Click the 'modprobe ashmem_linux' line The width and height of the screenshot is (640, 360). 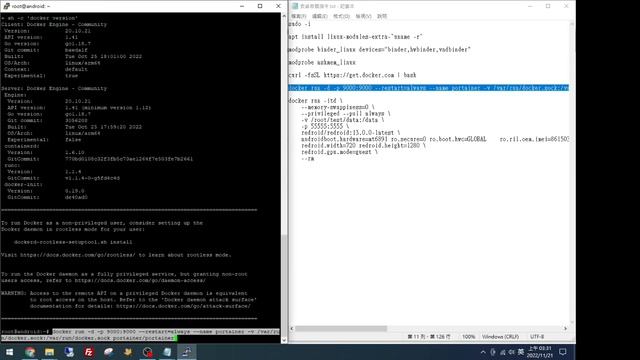322,62
